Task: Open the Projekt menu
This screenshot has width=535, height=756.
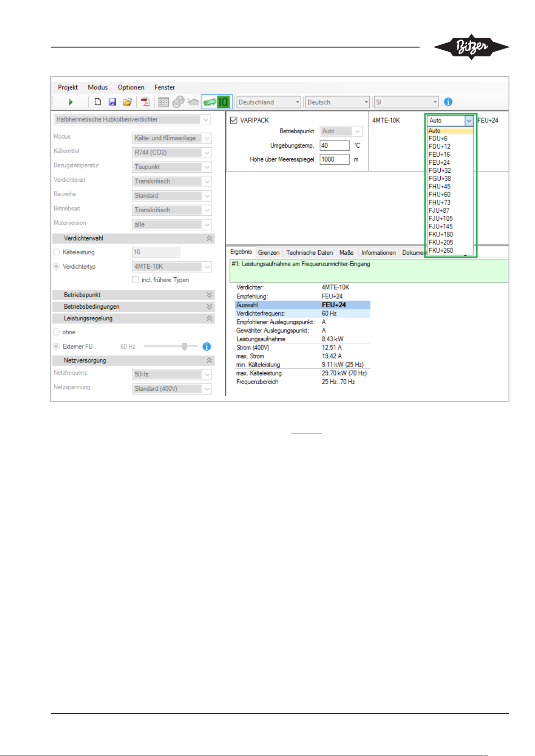Action: (68, 87)
